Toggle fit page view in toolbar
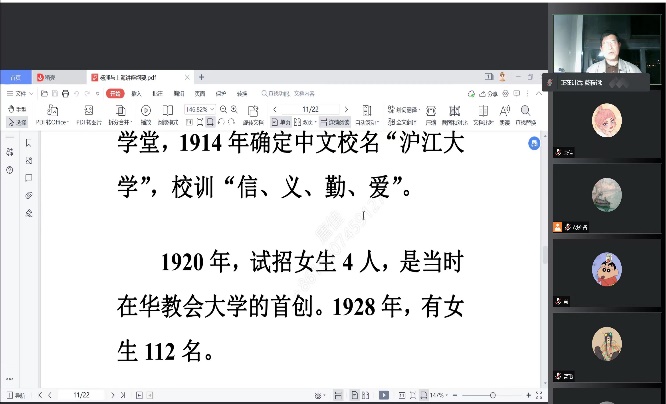The height and width of the screenshot is (404, 666). coord(200,122)
